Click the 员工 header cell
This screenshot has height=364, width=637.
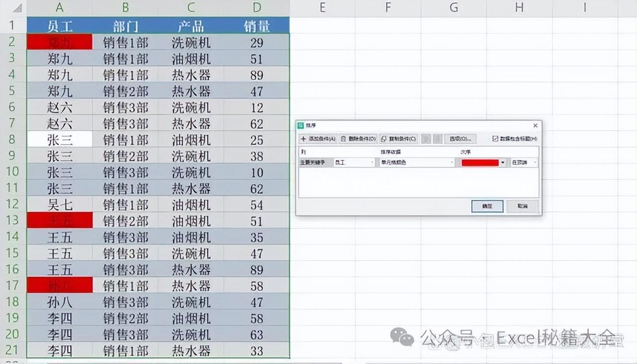[59, 25]
